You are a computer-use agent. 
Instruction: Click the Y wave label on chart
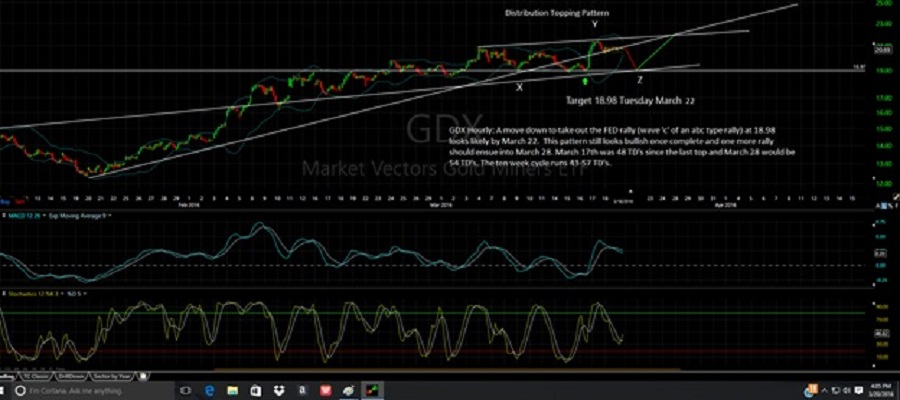(x=595, y=25)
